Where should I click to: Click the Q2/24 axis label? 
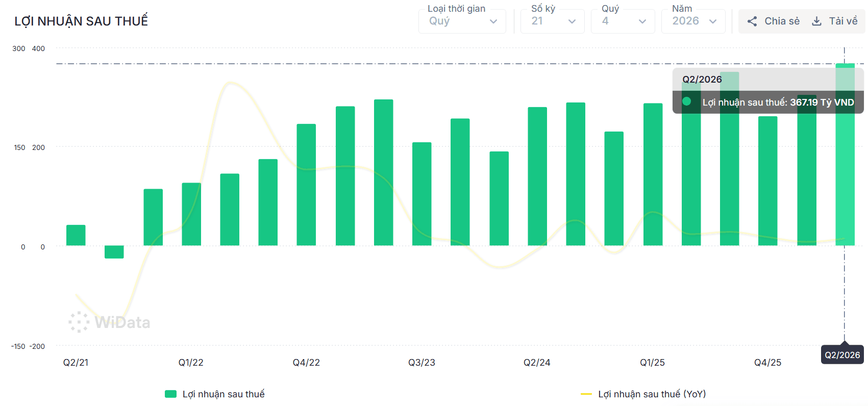point(537,363)
